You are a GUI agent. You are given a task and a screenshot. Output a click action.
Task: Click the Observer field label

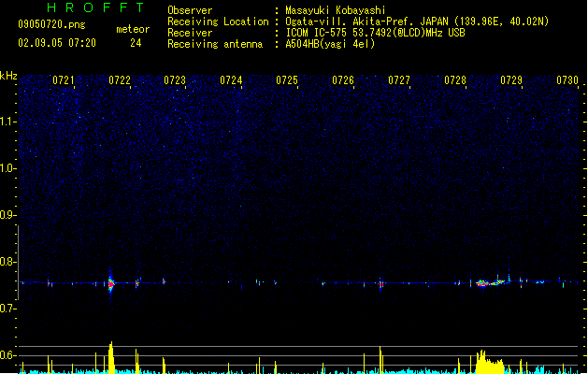coord(190,10)
